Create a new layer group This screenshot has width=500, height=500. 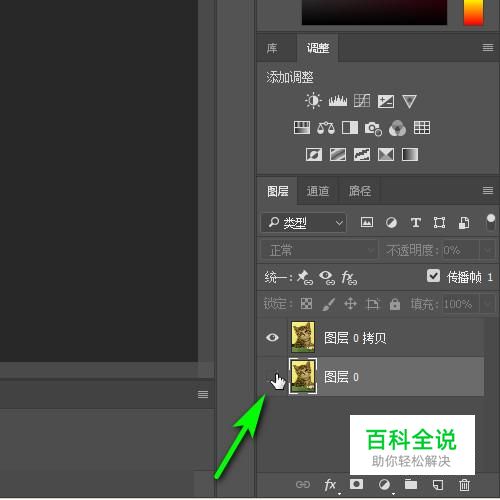411,484
